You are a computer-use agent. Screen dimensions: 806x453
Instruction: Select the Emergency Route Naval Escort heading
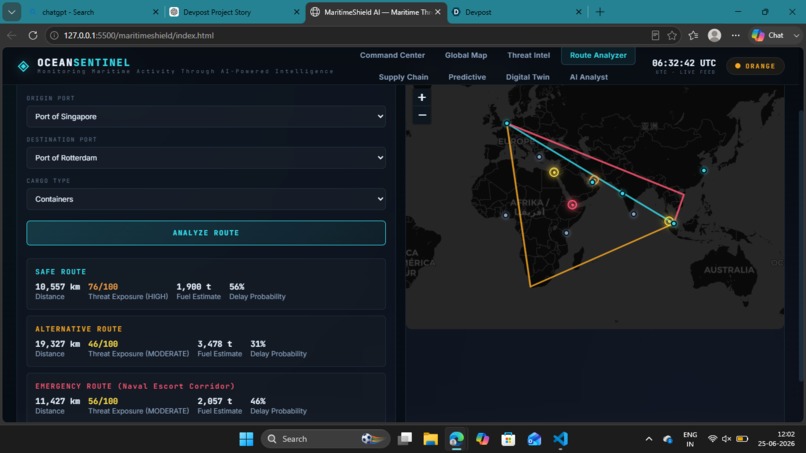(135, 386)
